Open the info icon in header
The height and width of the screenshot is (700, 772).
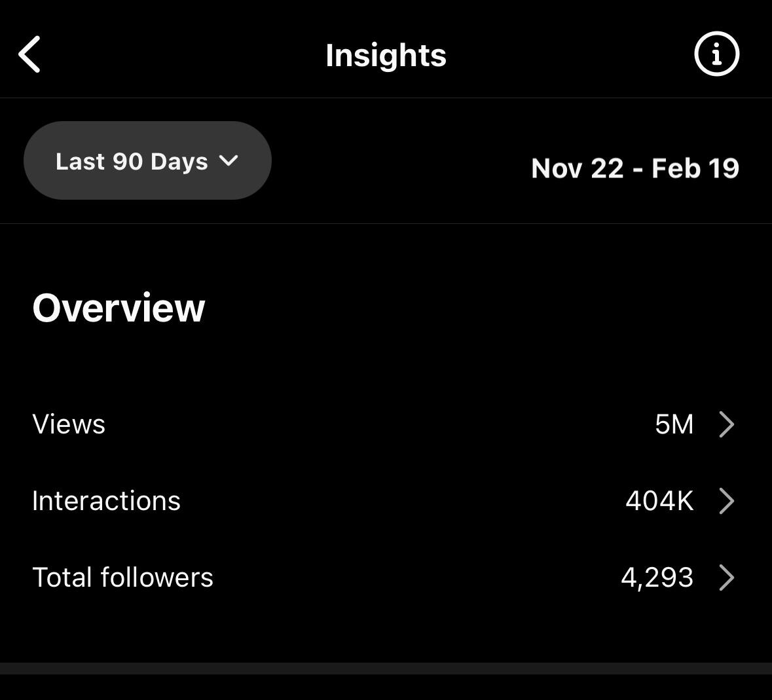[716, 54]
